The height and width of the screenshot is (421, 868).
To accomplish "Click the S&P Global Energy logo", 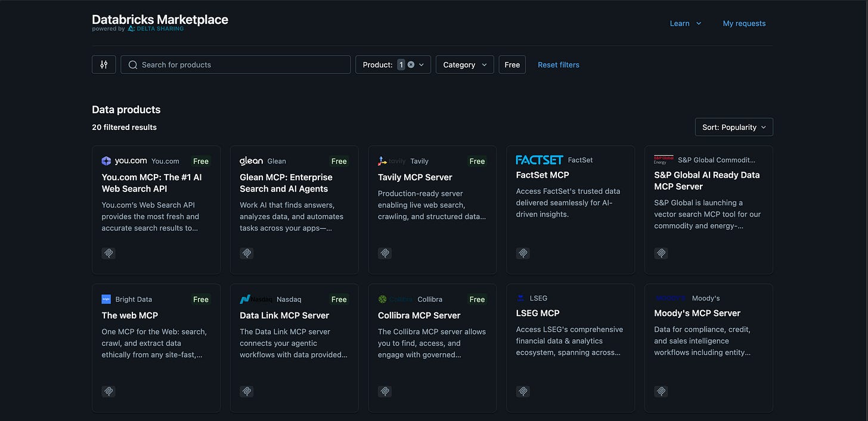I will pyautogui.click(x=664, y=160).
